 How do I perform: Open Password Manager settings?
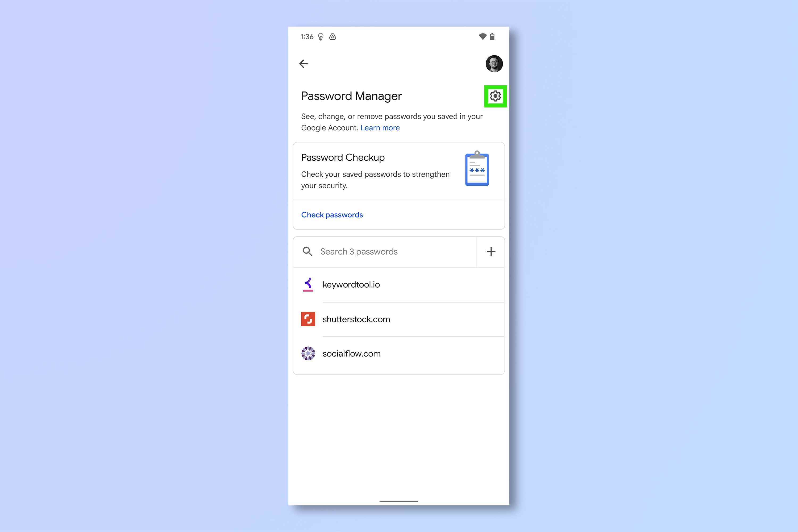pyautogui.click(x=494, y=95)
